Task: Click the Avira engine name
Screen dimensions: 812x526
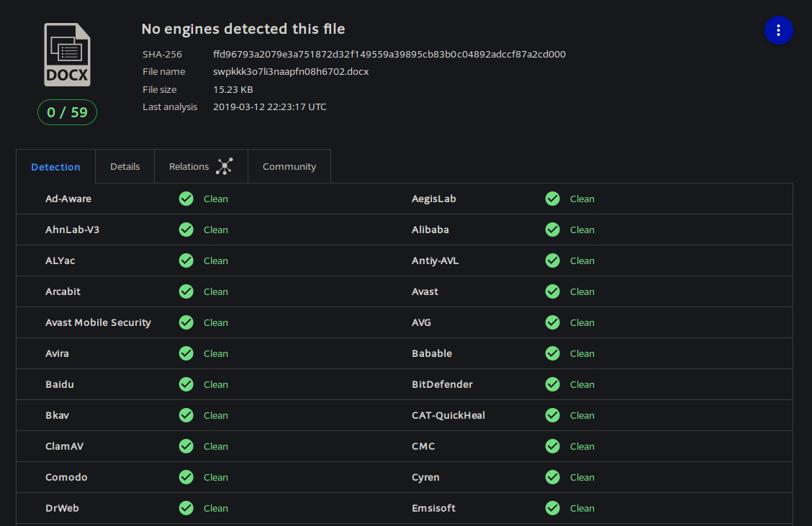Action: pyautogui.click(x=57, y=353)
